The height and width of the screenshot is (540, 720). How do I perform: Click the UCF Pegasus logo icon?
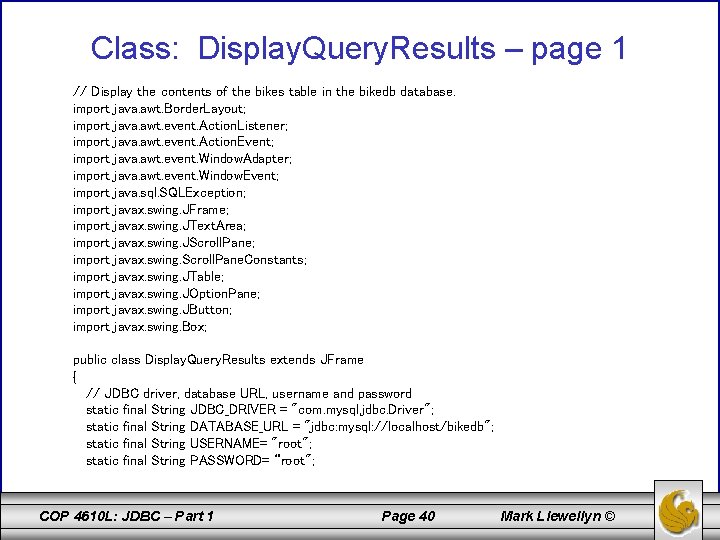coord(678,510)
